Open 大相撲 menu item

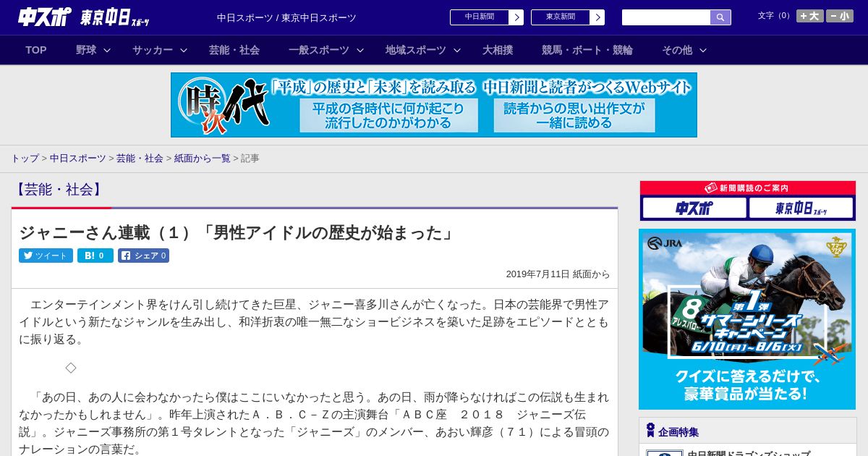(x=498, y=50)
